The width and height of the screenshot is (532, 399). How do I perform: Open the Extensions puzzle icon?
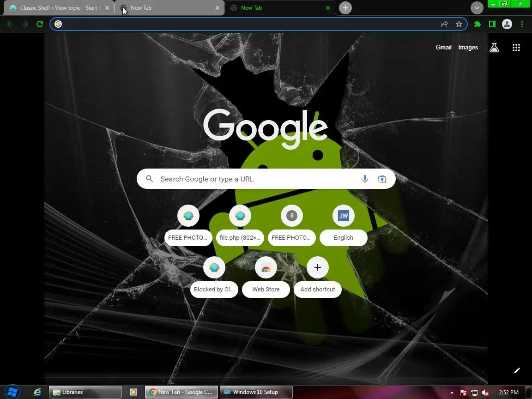[x=478, y=24]
